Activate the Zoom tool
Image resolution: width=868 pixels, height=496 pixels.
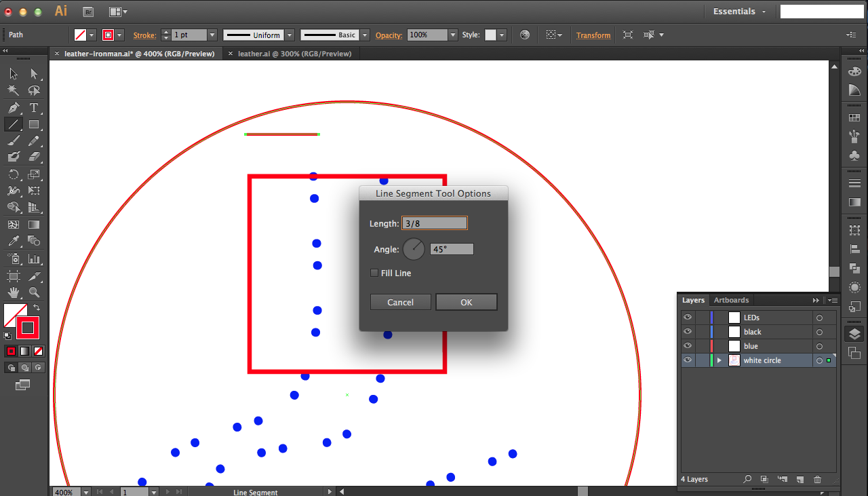[33, 292]
